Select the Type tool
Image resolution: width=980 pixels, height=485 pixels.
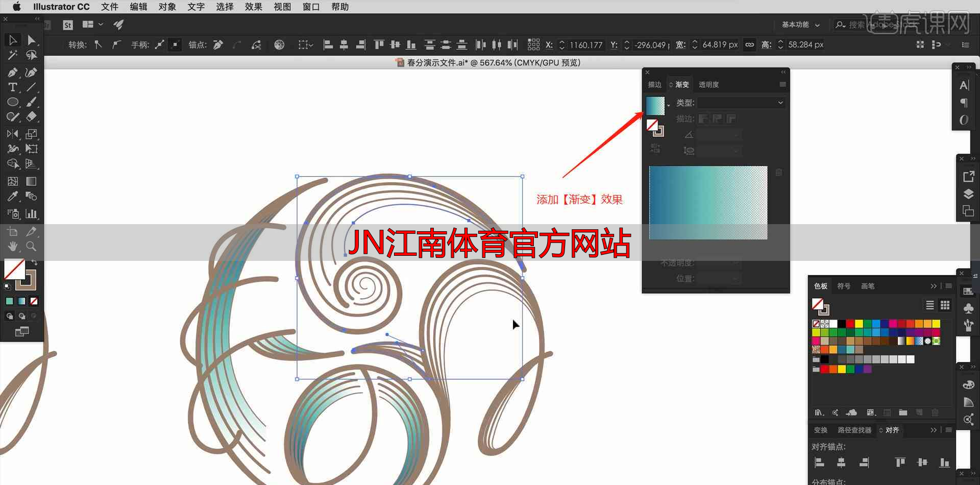coord(12,87)
